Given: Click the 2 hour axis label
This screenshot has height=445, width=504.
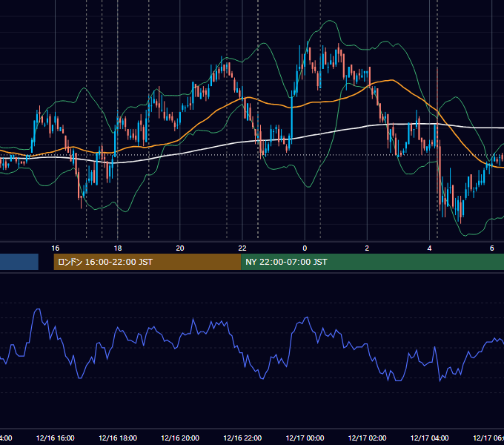Looking at the screenshot, I should click(x=367, y=248).
